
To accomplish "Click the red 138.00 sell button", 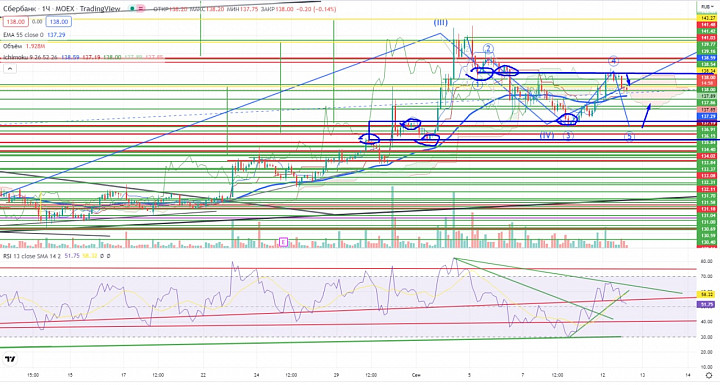I will click(x=16, y=22).
